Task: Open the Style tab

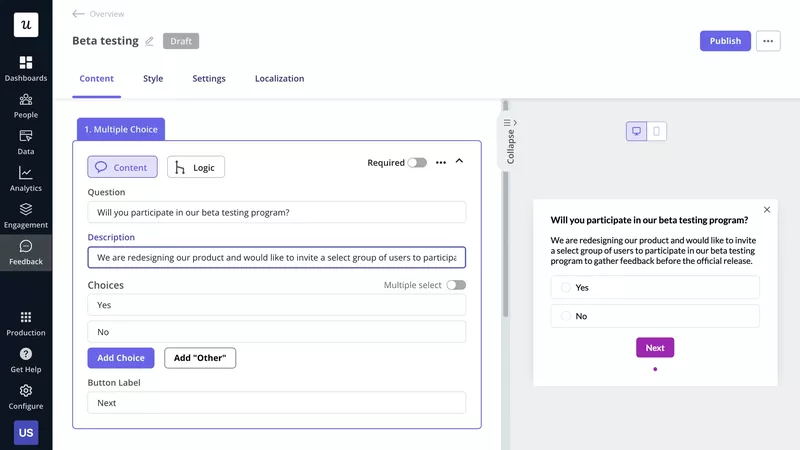Action: click(x=153, y=79)
